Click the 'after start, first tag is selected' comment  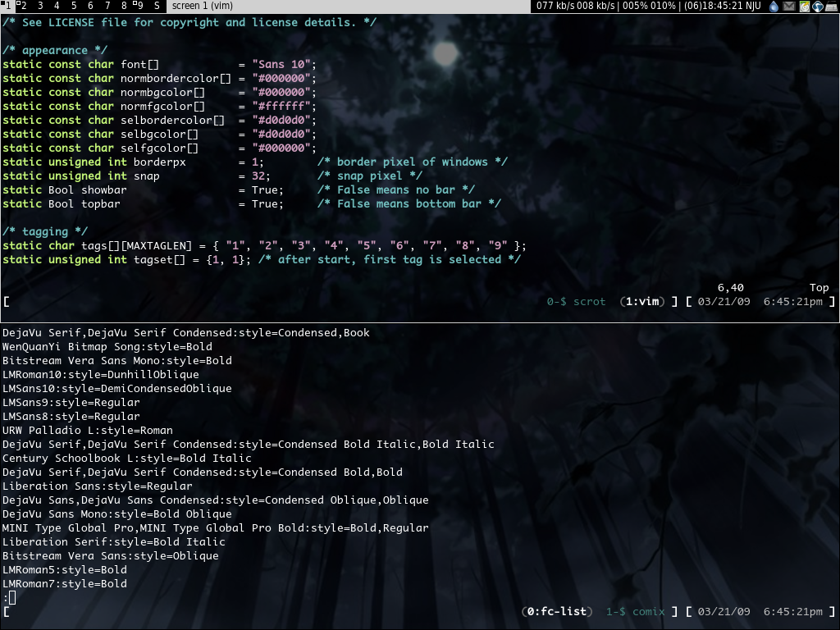point(390,259)
